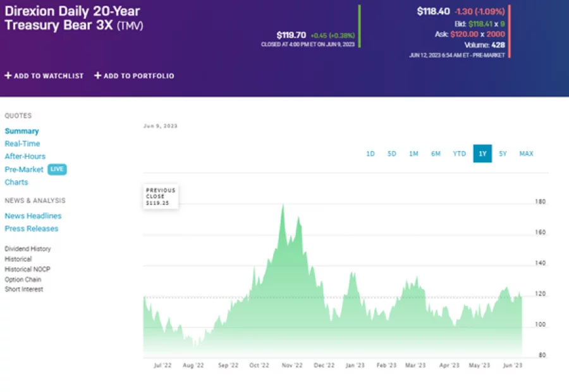Viewport: 569px width, 392px height.
Task: Open the Dividend History page
Action: [x=28, y=248]
